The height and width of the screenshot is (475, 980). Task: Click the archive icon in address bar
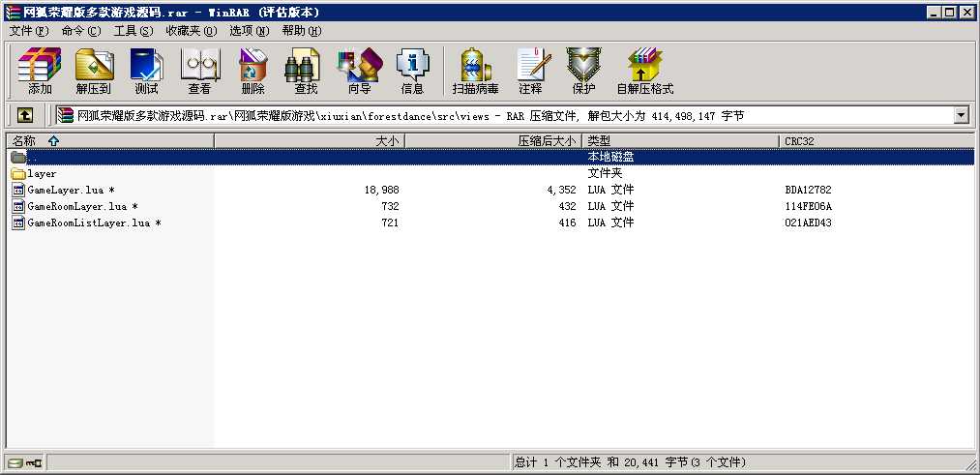65,115
